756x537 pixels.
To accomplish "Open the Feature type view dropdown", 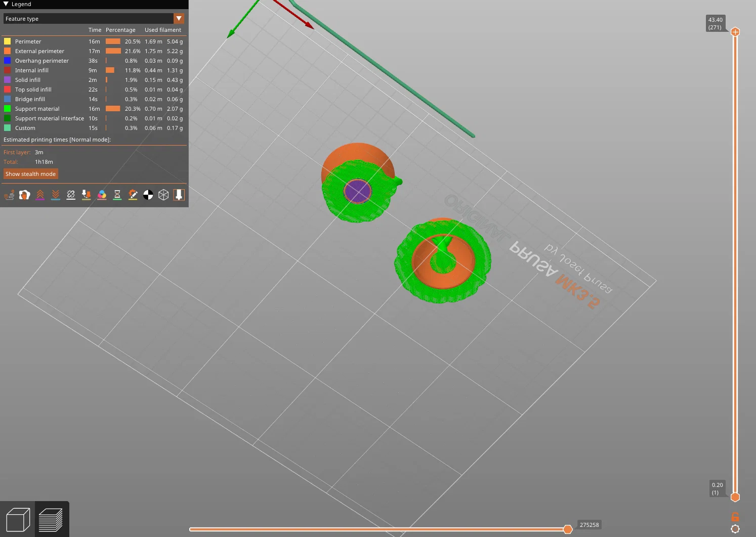I will [94, 19].
